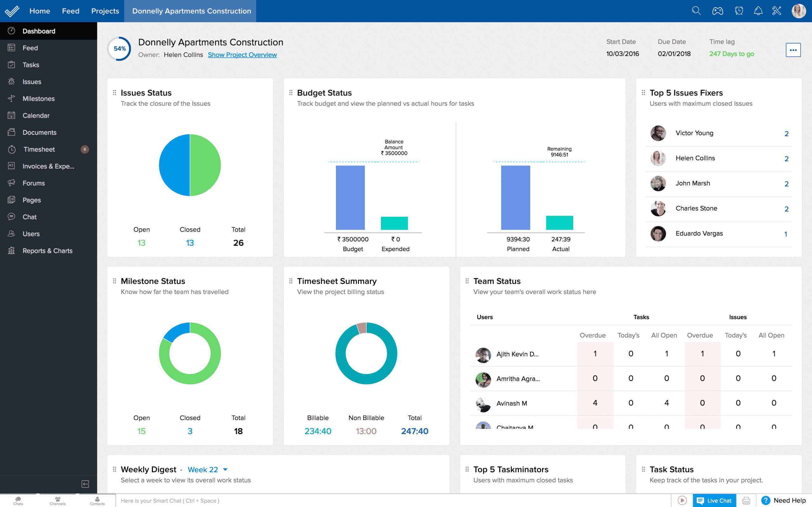Toggle the Channels button at bottom left
Viewport: 812px width, 507px height.
(x=56, y=501)
